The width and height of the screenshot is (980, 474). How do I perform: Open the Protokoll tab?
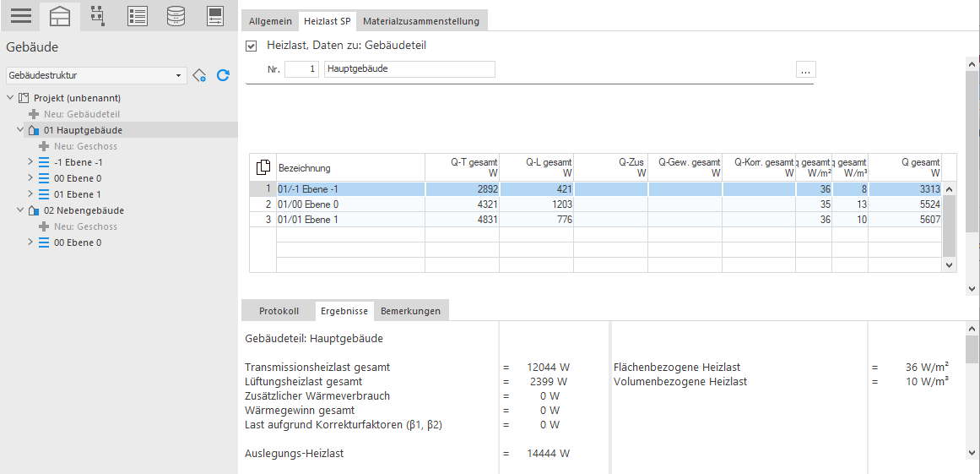[x=279, y=311]
